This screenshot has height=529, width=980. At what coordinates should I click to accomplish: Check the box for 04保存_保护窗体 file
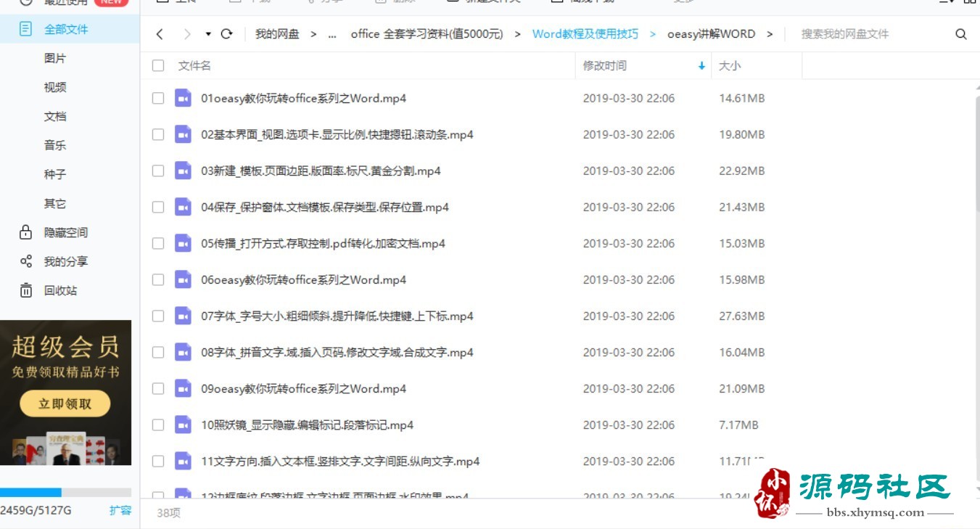pyautogui.click(x=158, y=207)
